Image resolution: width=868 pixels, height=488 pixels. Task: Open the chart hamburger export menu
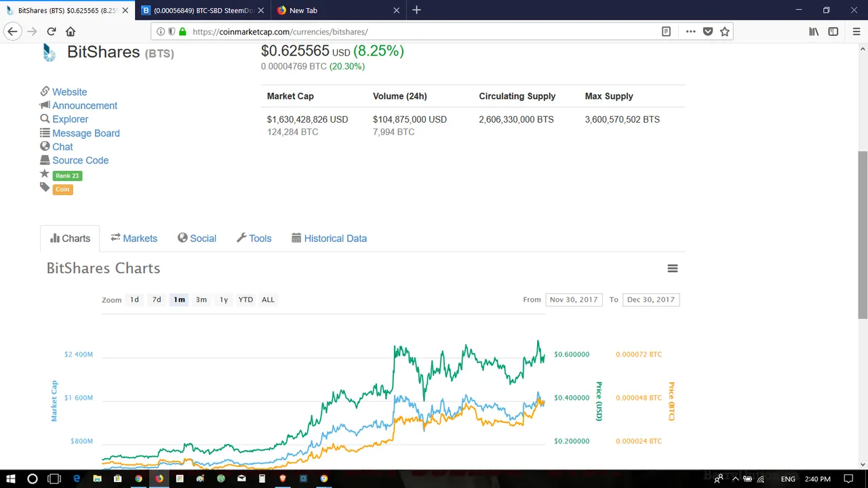tap(673, 268)
